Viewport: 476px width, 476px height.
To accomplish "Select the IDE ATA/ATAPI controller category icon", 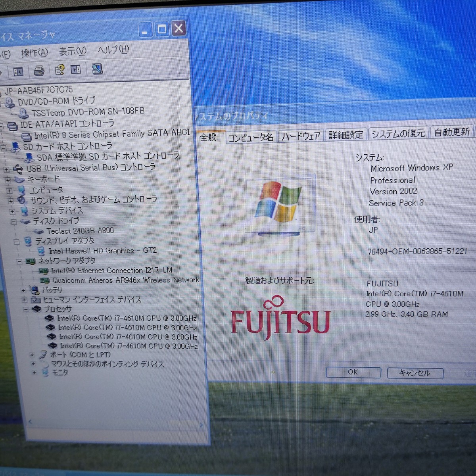I will coord(13,126).
